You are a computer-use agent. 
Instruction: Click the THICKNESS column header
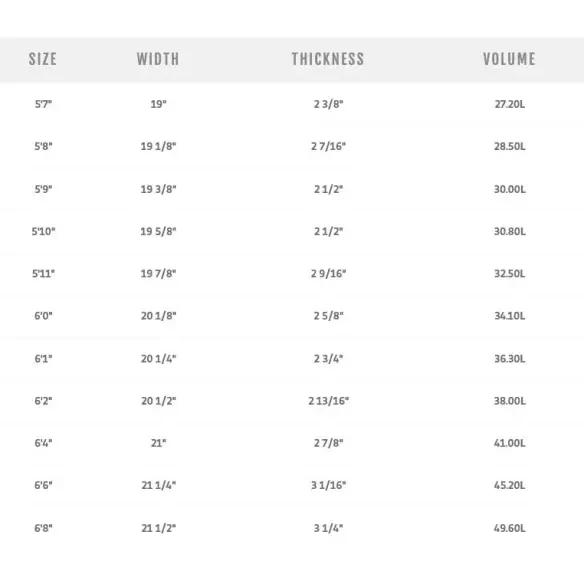coord(328,59)
